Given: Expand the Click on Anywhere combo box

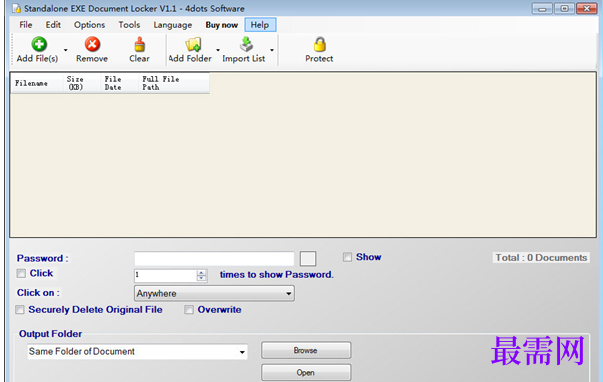Looking at the screenshot, I should (x=288, y=294).
